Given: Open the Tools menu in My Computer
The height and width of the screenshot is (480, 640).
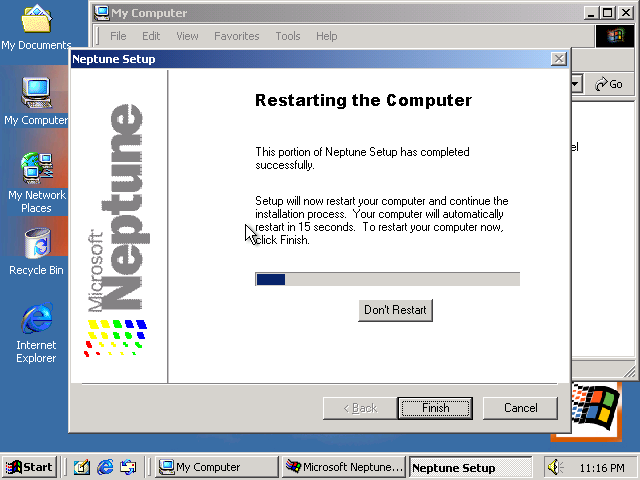Looking at the screenshot, I should [x=288, y=36].
